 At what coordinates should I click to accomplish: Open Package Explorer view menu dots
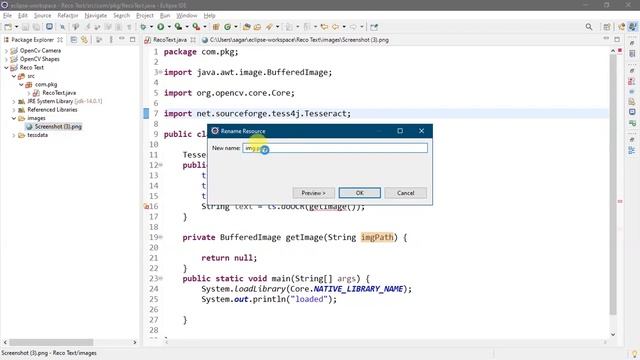click(111, 40)
